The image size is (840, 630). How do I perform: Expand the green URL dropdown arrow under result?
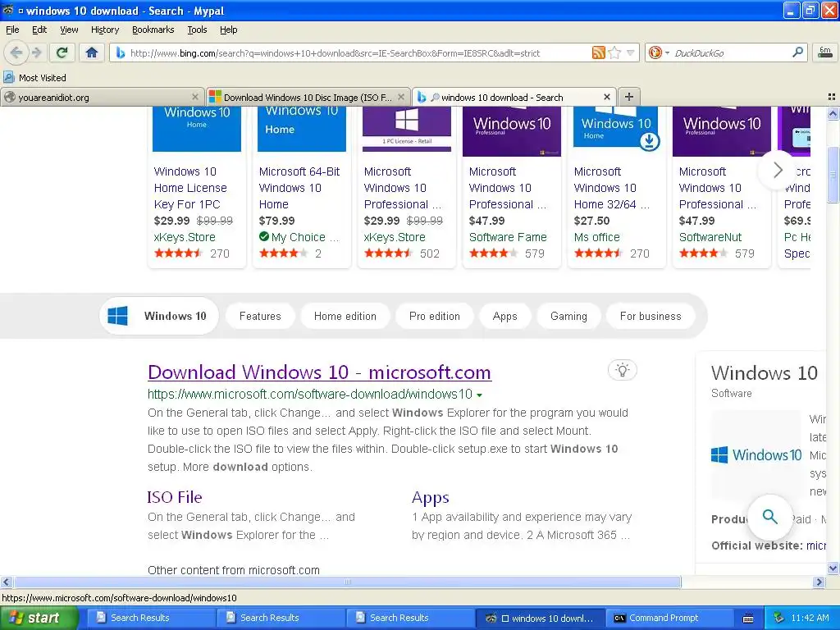(x=479, y=395)
